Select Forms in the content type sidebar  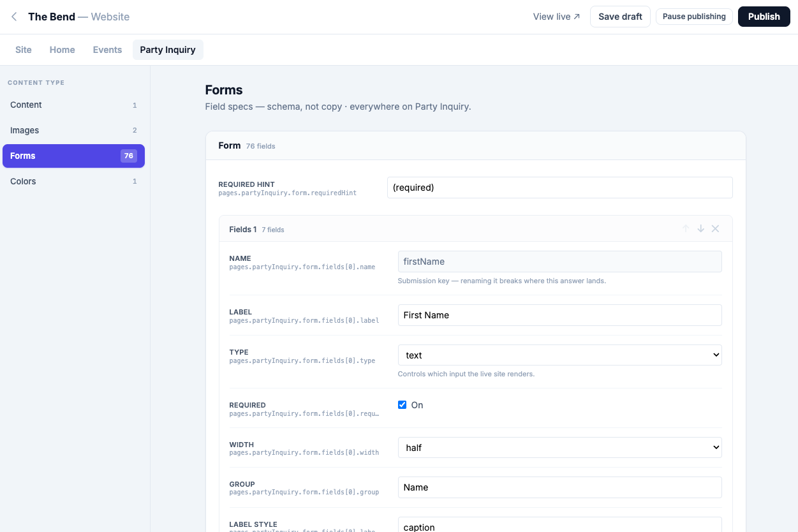73,156
